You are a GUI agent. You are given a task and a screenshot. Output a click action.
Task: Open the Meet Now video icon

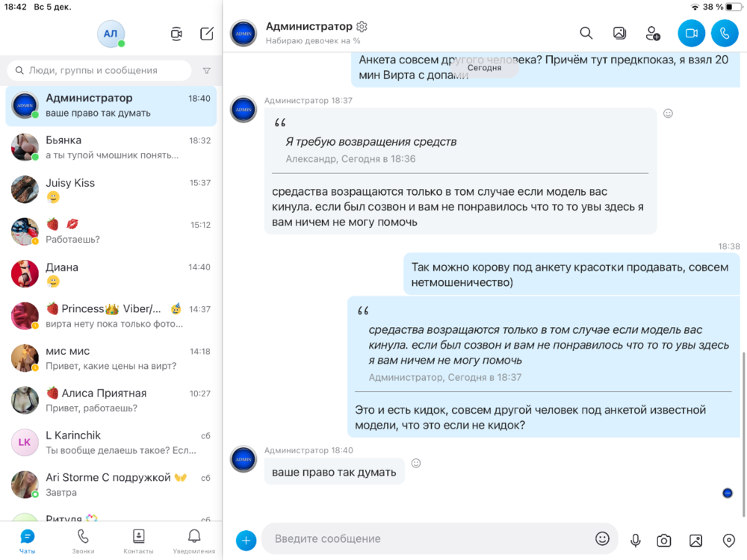click(x=176, y=34)
